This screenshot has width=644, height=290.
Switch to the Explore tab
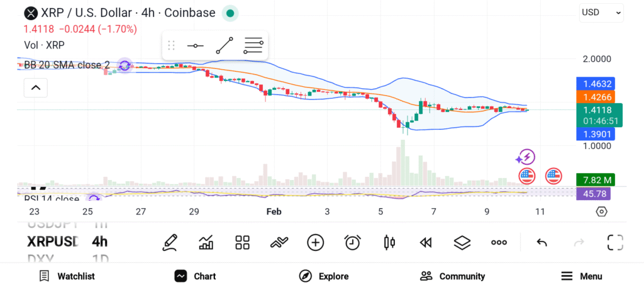(324, 276)
